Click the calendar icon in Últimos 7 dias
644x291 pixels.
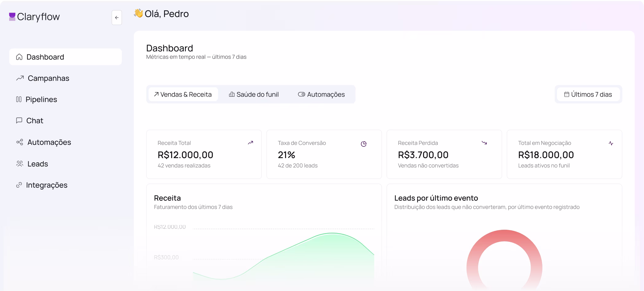tap(567, 94)
